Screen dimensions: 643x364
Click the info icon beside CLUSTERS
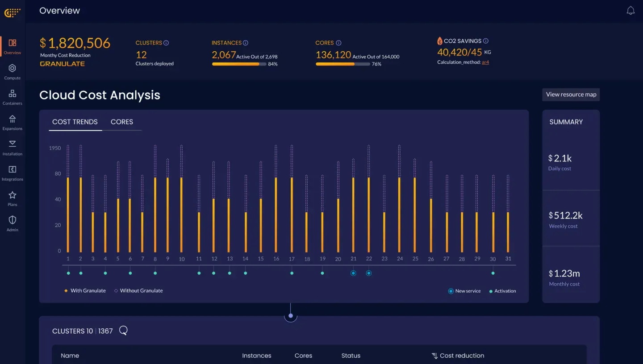point(166,43)
